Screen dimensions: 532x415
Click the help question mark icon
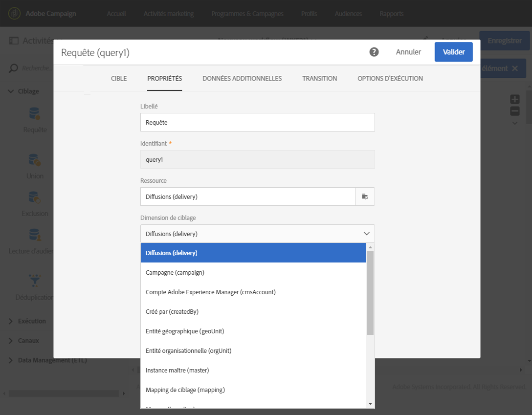coord(374,52)
